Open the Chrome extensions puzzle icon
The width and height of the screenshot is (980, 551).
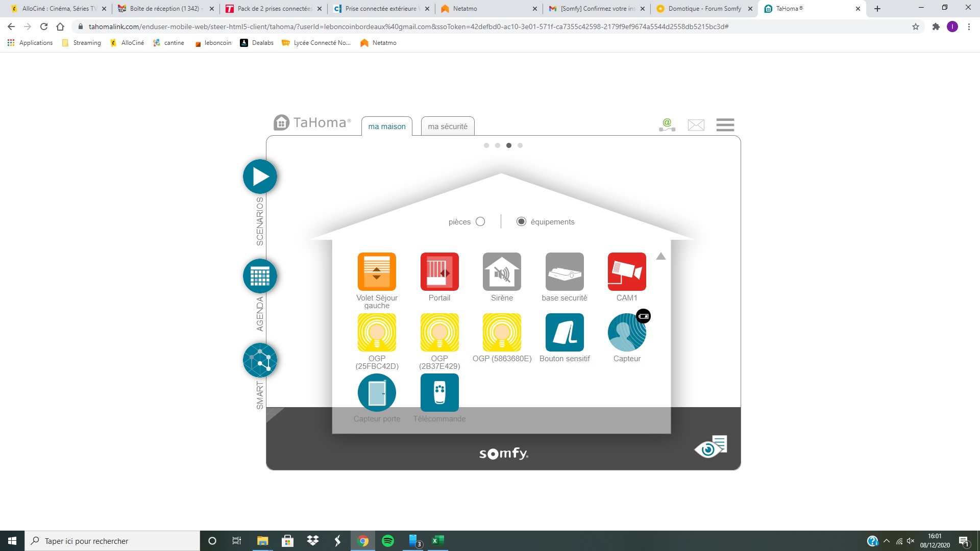936,27
